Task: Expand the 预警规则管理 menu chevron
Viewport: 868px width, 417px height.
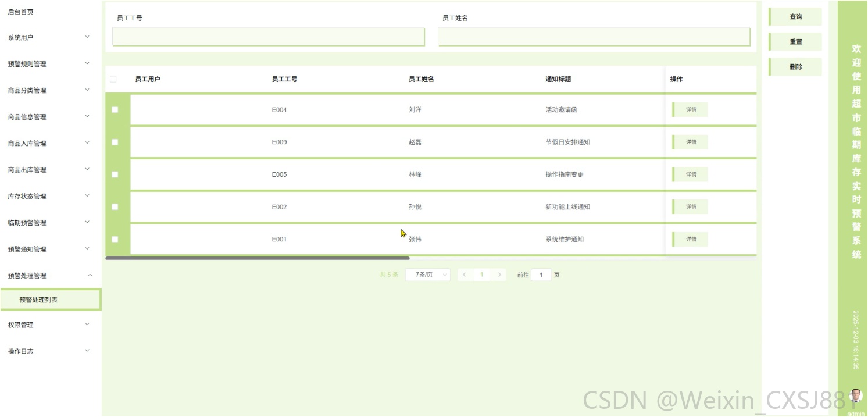Action: click(87, 63)
